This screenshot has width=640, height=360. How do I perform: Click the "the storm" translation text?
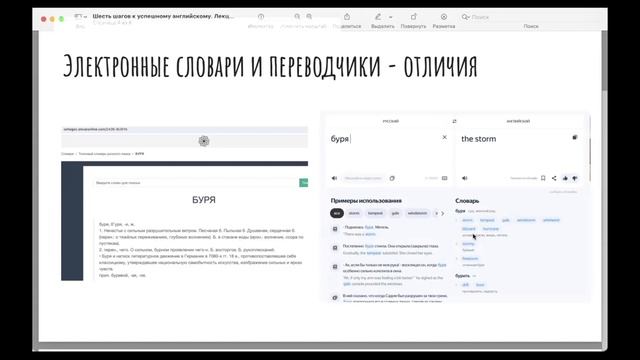click(478, 139)
